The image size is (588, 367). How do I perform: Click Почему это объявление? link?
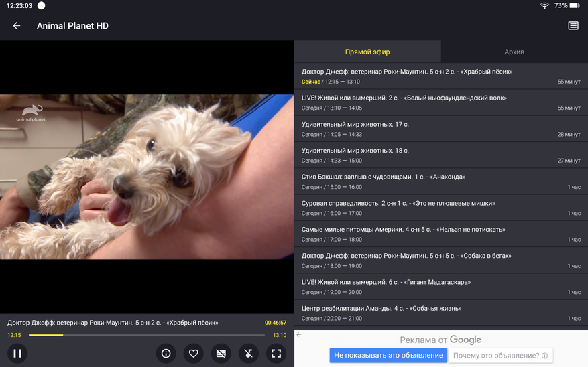point(500,356)
